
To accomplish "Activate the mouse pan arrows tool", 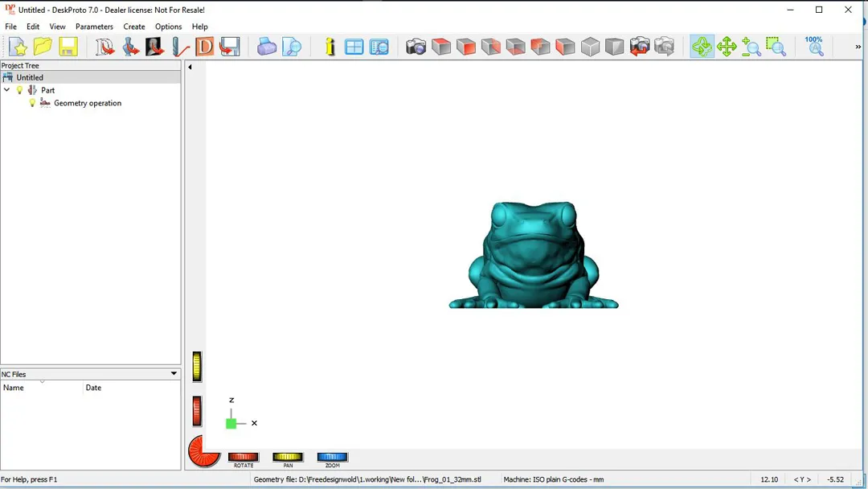I will tap(727, 47).
